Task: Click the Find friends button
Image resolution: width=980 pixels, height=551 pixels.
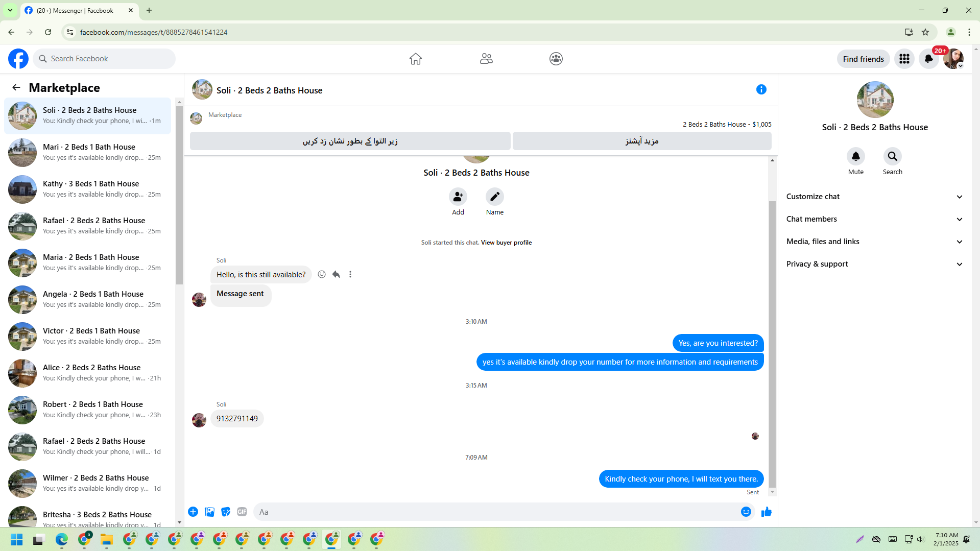Action: 864,59
